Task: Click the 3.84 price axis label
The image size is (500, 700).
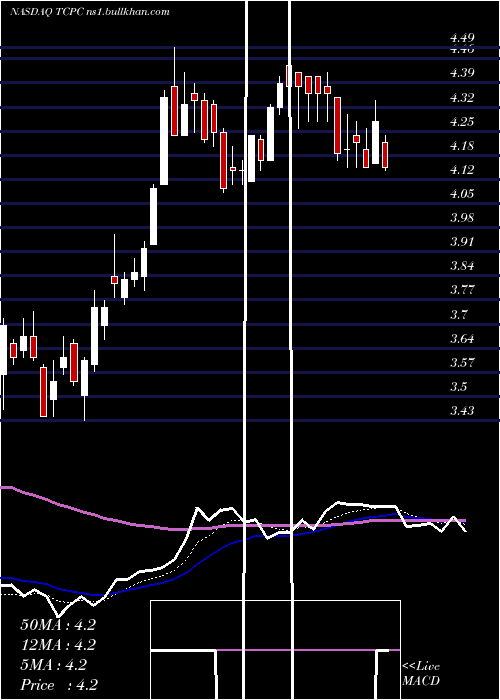Action: (462, 267)
